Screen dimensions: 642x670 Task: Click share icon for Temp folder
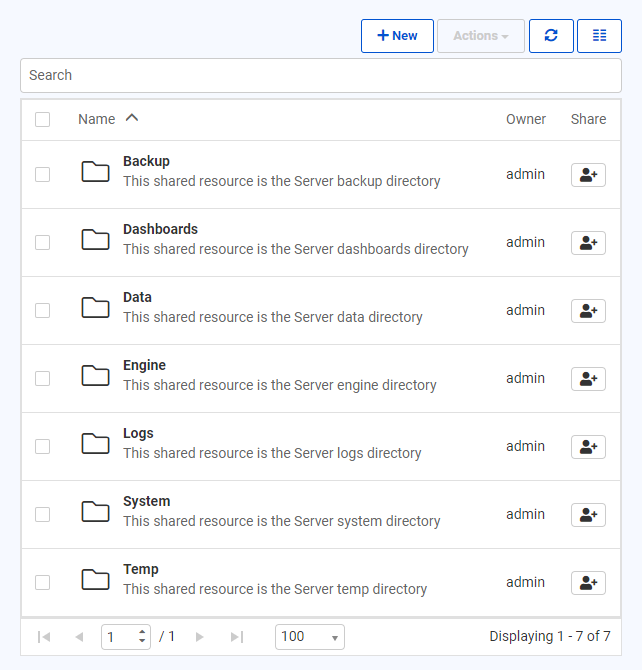(x=588, y=583)
